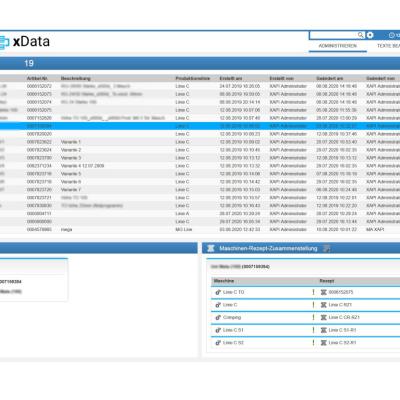Click inside the top search field

[x=333, y=35]
